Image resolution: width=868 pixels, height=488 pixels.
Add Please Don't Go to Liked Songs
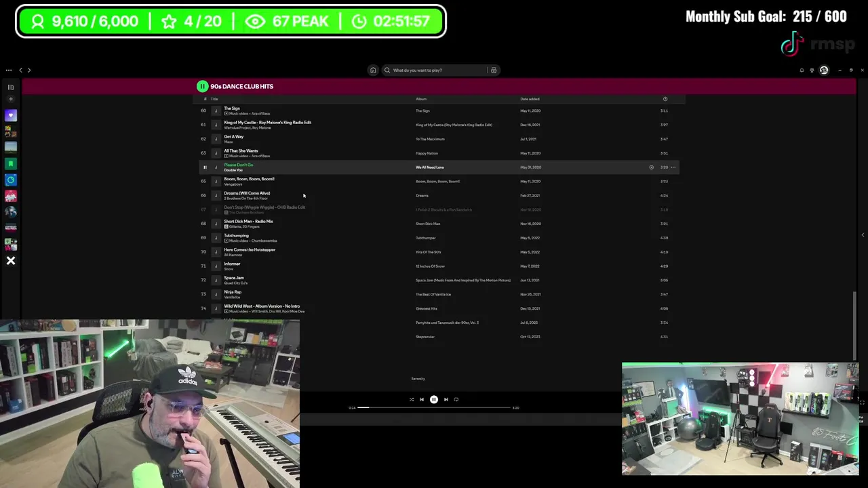coord(651,167)
